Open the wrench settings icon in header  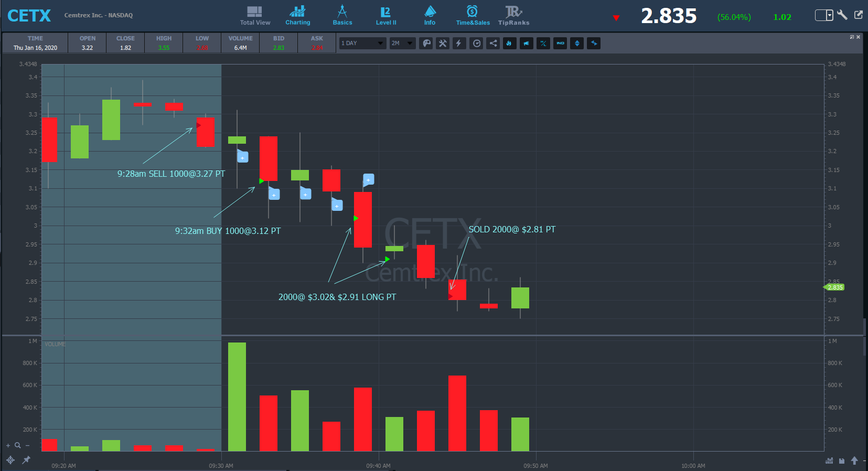[842, 15]
